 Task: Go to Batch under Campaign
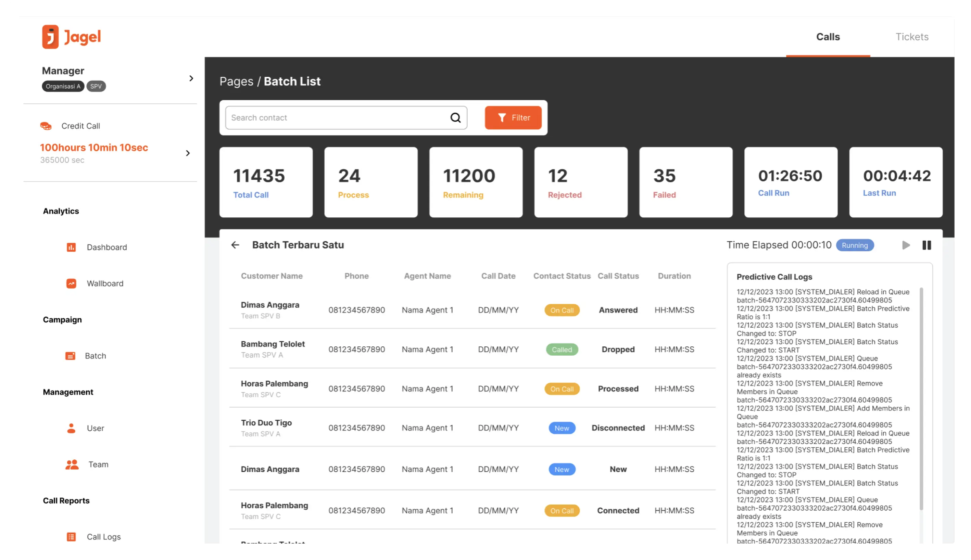point(95,356)
